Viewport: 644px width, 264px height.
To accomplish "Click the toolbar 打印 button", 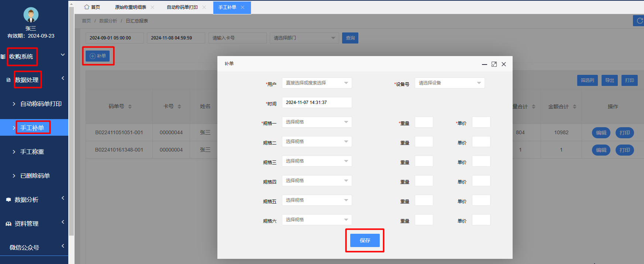I will point(630,80).
